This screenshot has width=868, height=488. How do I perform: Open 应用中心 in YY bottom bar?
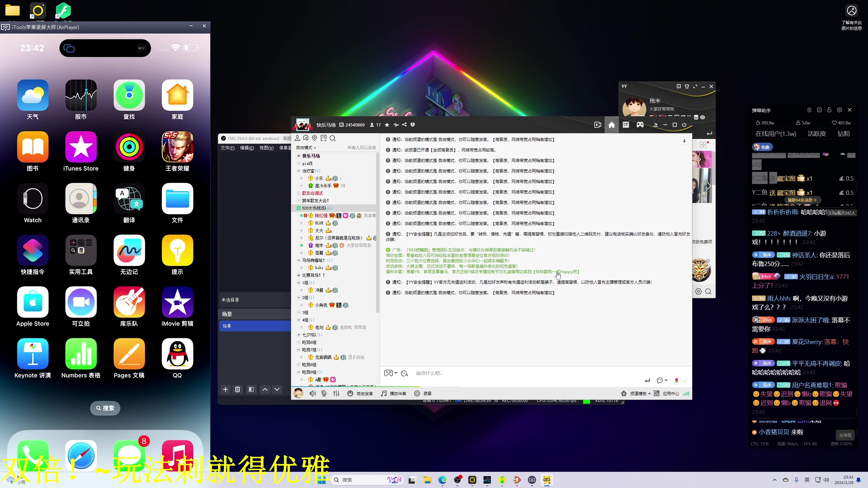[667, 393]
